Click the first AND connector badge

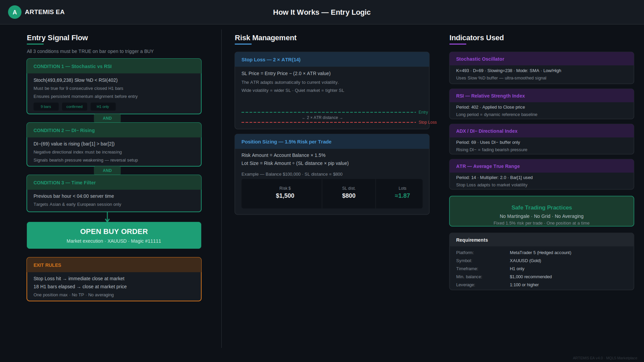pyautogui.click(x=107, y=118)
